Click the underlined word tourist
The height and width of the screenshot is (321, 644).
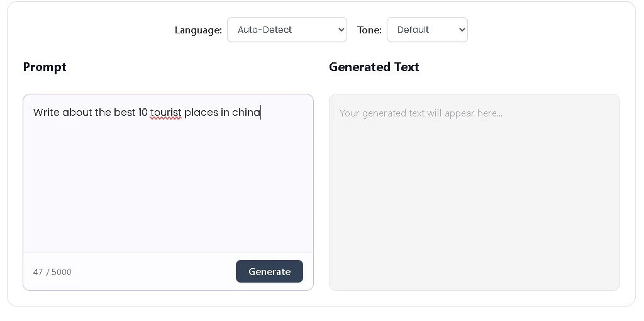pos(166,113)
